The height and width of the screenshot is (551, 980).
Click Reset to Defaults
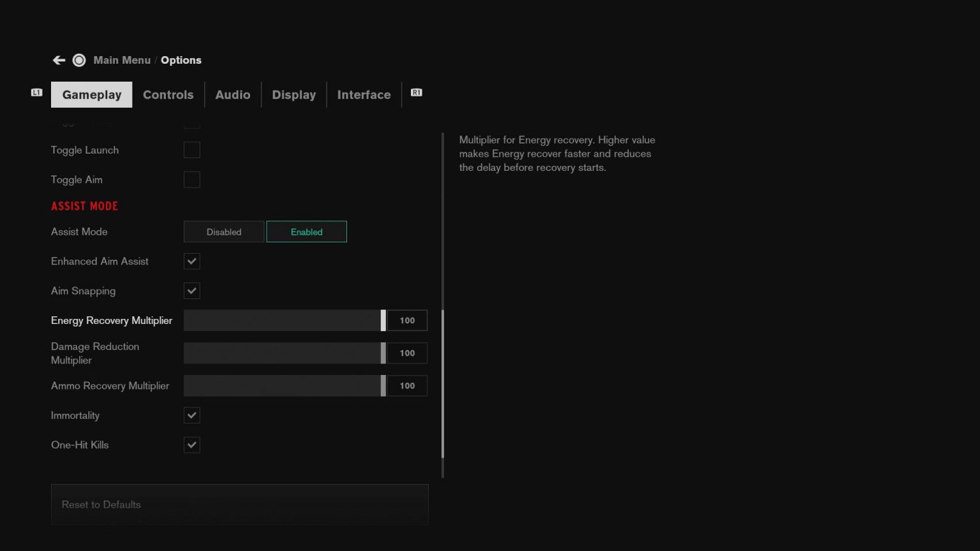[239, 504]
